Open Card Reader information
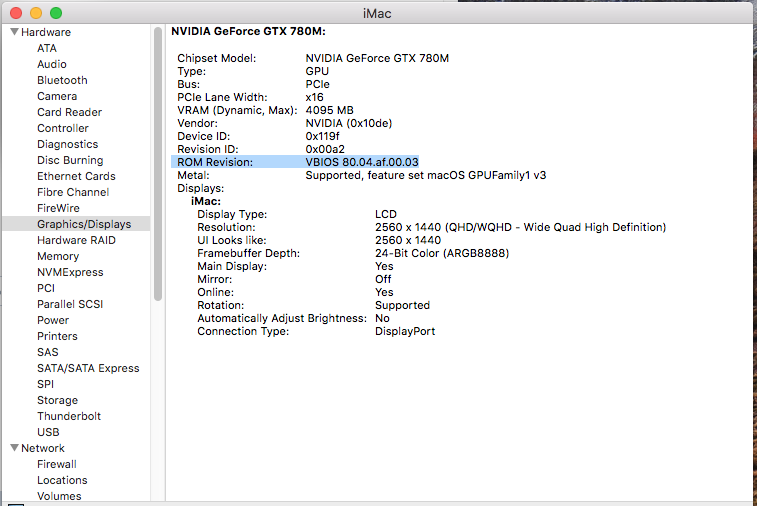 click(x=70, y=112)
